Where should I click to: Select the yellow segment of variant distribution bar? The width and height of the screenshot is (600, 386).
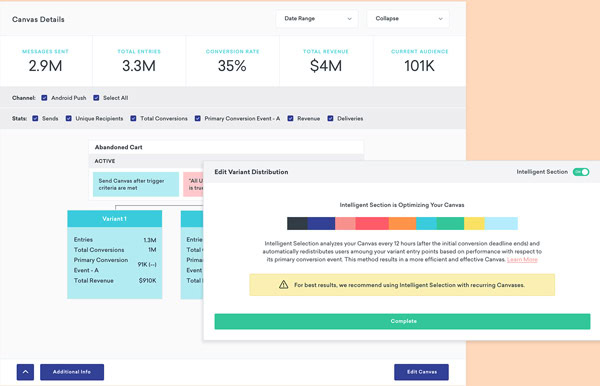[x=474, y=223]
